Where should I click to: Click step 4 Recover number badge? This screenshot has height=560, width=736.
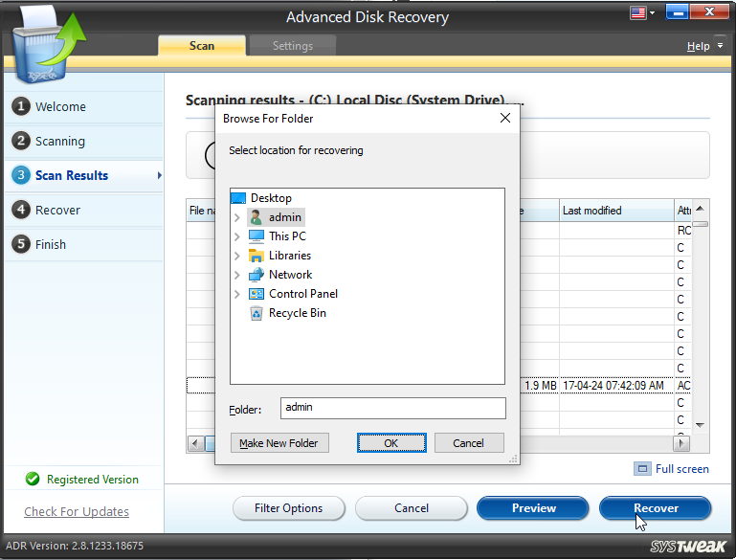click(x=21, y=210)
